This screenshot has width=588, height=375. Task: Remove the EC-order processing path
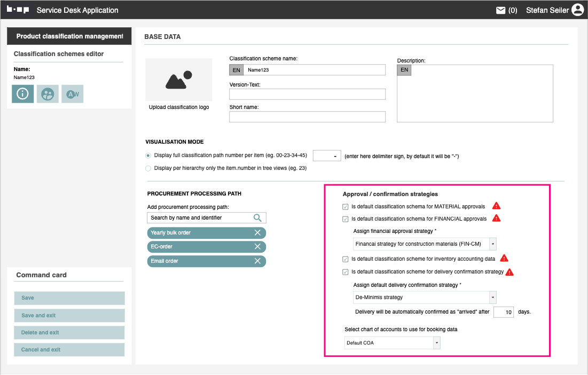point(257,247)
